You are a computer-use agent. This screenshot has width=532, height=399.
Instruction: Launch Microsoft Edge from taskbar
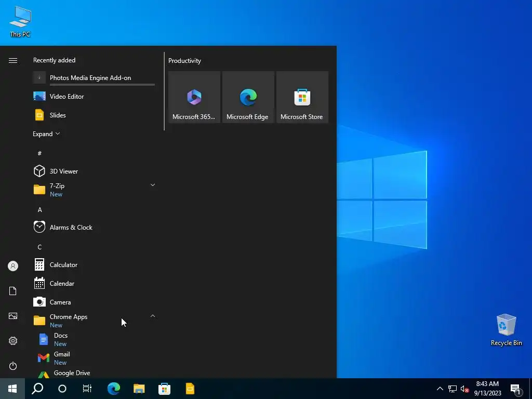(114, 389)
